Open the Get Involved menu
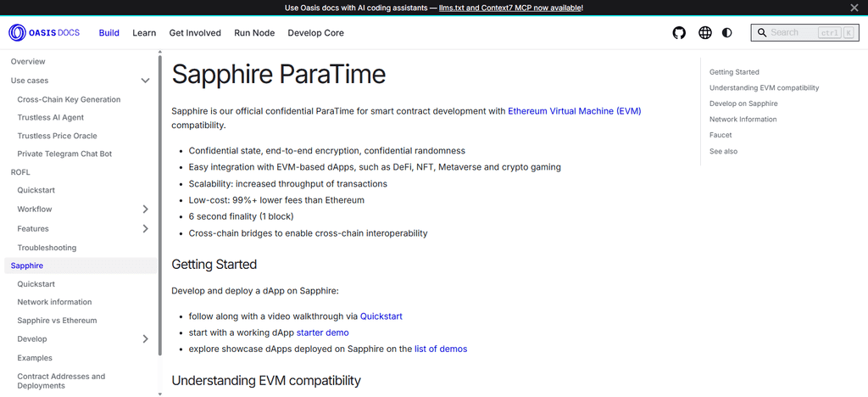This screenshot has width=868, height=397. pos(195,33)
